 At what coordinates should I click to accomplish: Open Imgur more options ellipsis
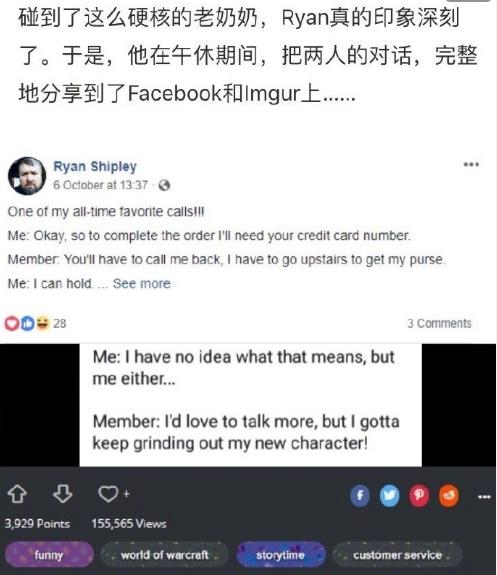click(x=484, y=497)
